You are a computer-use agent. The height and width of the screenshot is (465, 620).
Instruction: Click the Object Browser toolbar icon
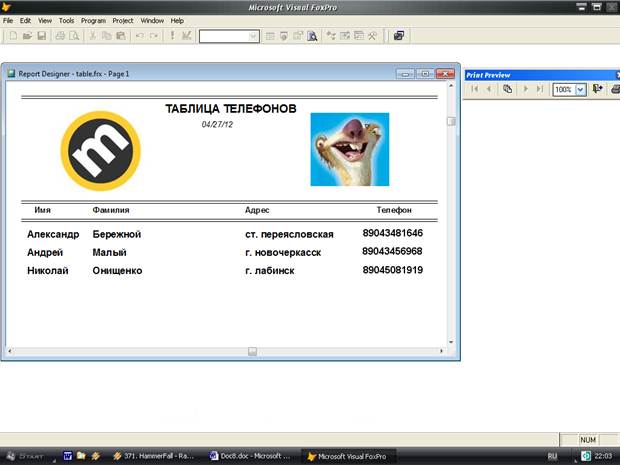pyautogui.click(x=345, y=36)
